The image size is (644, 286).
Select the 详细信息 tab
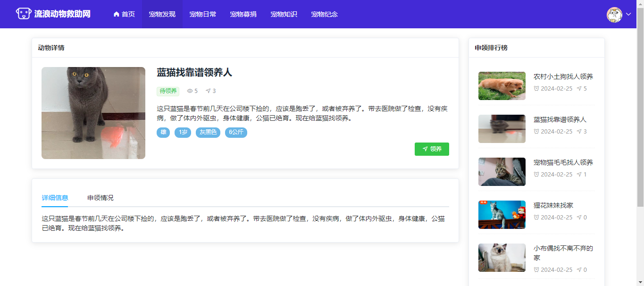55,198
